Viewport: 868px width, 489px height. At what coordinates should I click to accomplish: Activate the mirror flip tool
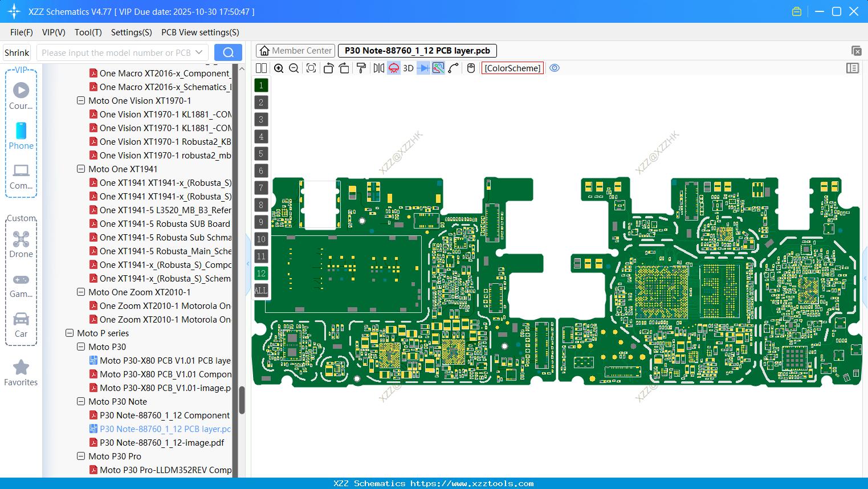(378, 68)
